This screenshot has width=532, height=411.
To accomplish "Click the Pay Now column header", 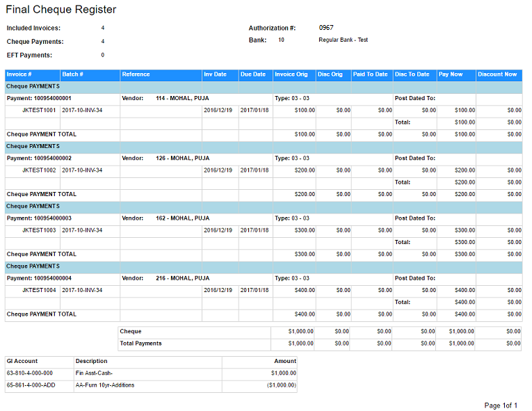I will pyautogui.click(x=451, y=74).
